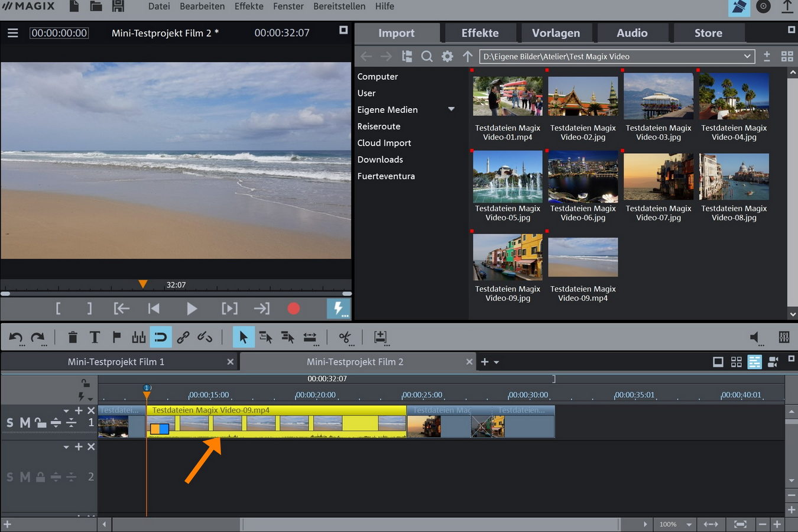Start playback in preview monitor
The height and width of the screenshot is (532, 798).
pos(192,308)
